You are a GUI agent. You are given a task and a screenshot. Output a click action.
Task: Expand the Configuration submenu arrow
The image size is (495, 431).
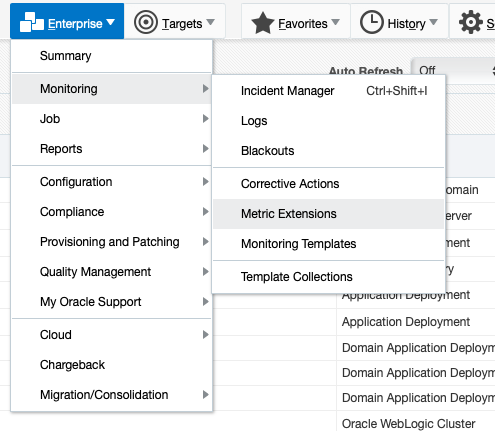(206, 182)
